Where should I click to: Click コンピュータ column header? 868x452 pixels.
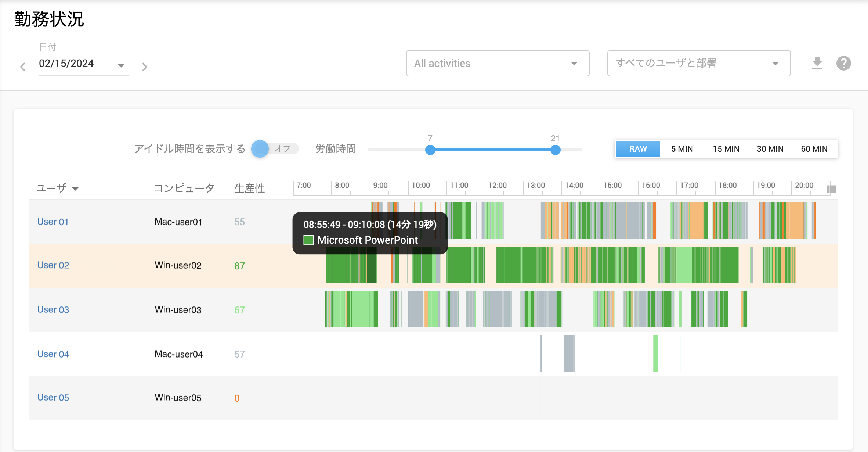click(184, 188)
